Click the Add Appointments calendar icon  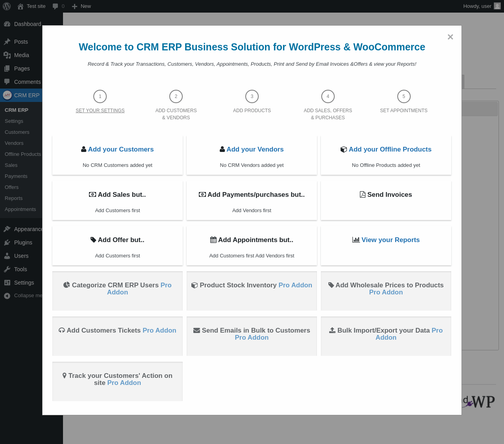[x=213, y=240]
